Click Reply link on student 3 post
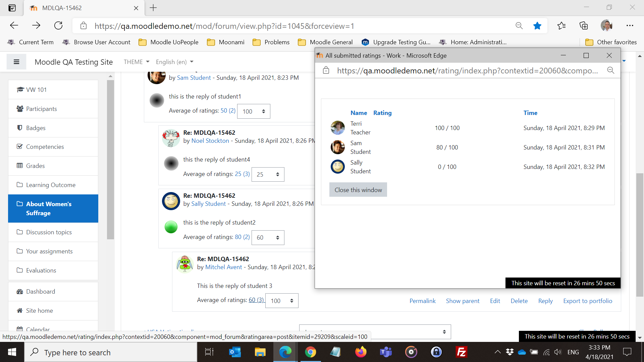The image size is (644, 362). pos(545,301)
